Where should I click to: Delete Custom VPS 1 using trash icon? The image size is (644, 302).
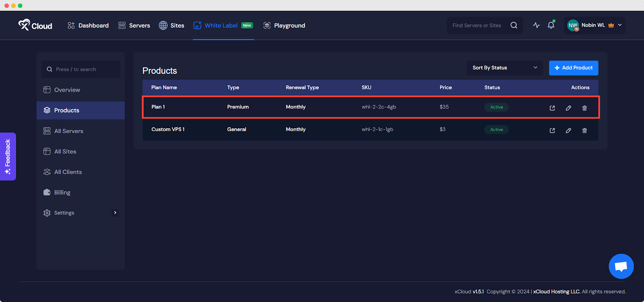pyautogui.click(x=584, y=130)
